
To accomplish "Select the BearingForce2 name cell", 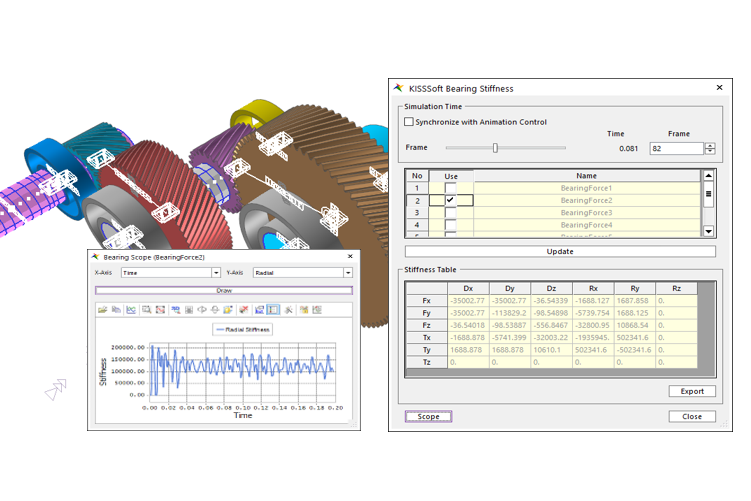I will tap(586, 200).
